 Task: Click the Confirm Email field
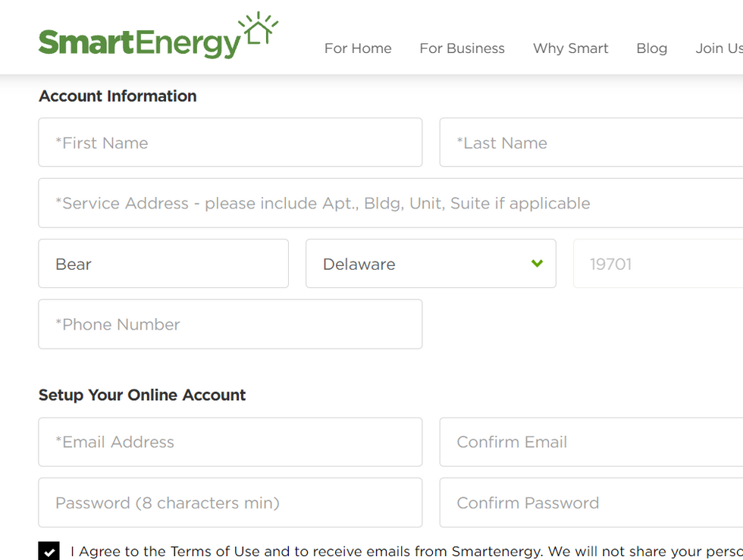(591, 442)
